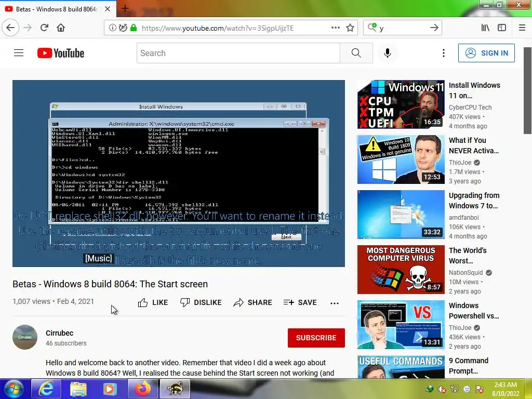Viewport: 532px width, 399px height.
Task: Click the LIKE thumbs-up button
Action: point(153,303)
